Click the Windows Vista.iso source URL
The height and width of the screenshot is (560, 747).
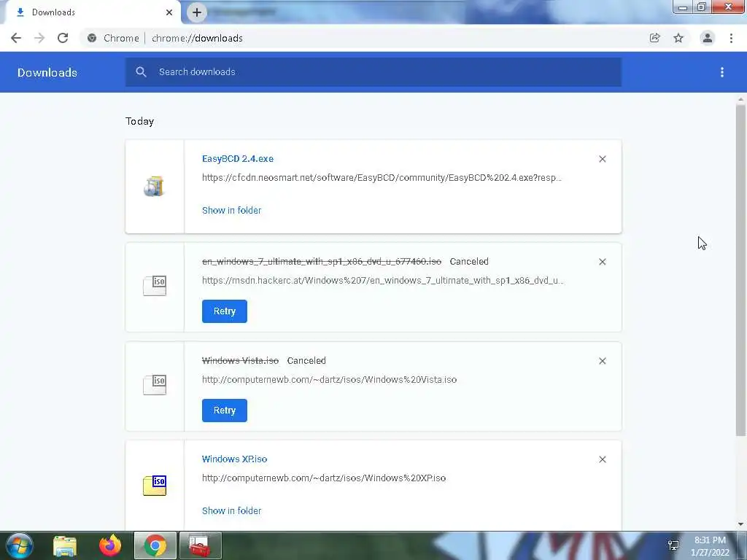329,379
